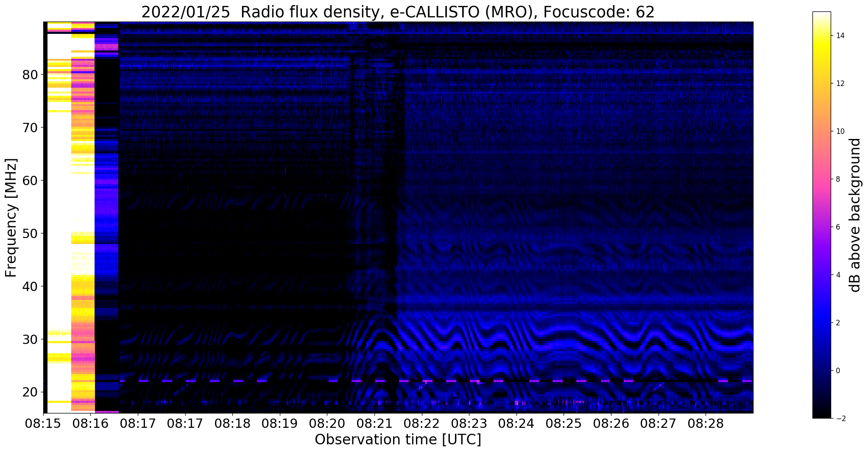
Task: Click the plot title mentioning e-CALLISTO (MRO)
Action: tap(398, 12)
